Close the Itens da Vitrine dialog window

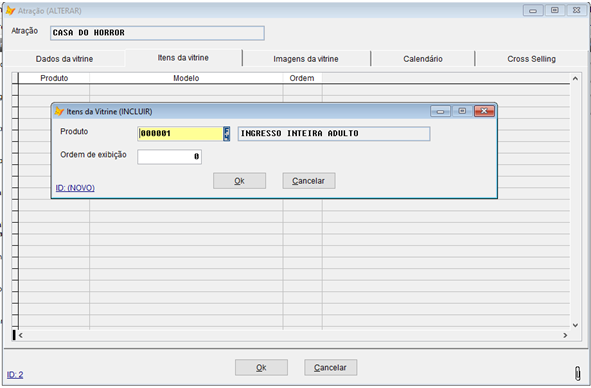click(484, 111)
